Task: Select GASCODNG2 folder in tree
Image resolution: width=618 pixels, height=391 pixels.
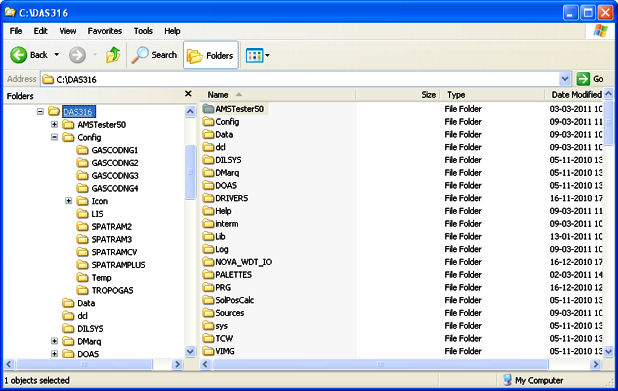Action: (x=115, y=163)
